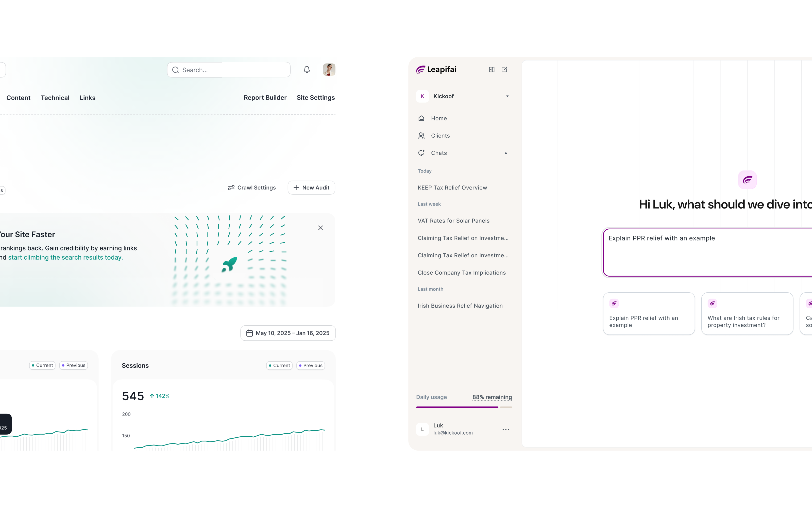This screenshot has height=508, width=812.
Task: Click the rocket illustration in banner
Action: tap(229, 264)
